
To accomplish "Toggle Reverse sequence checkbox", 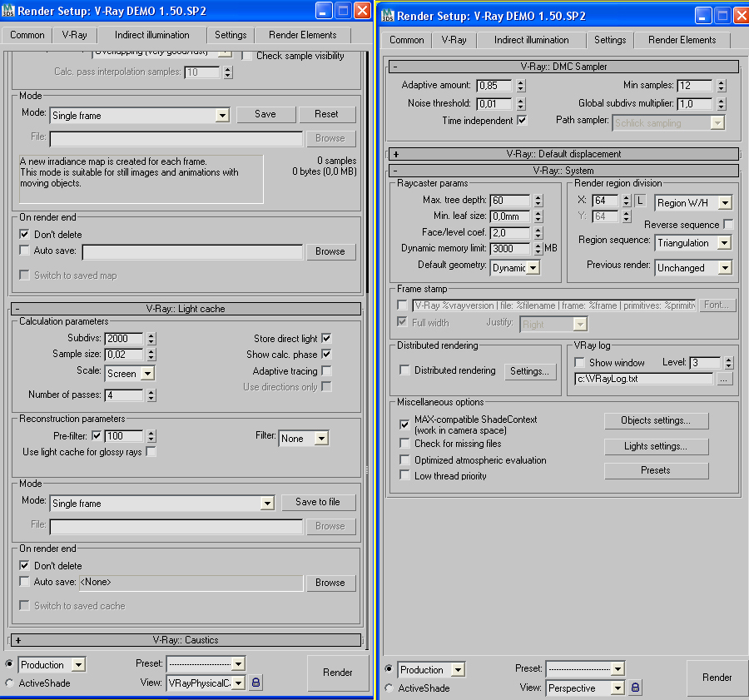I will pyautogui.click(x=728, y=224).
